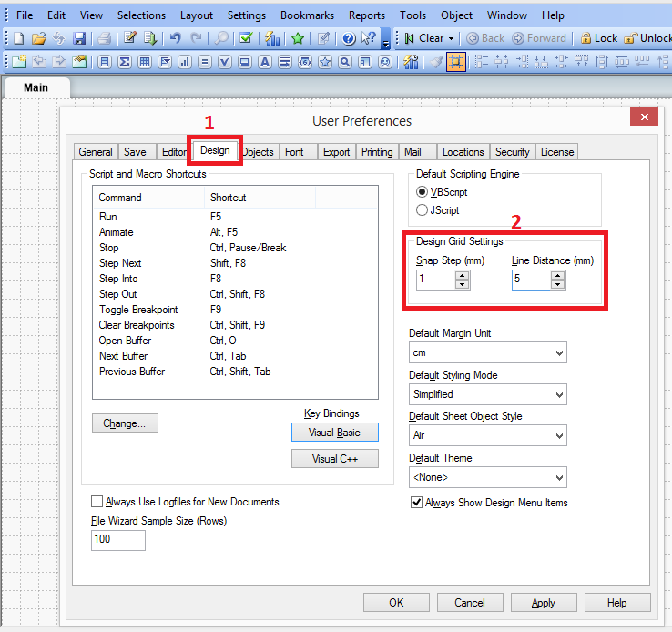Click the green star bookmark icon
The width and height of the screenshot is (672, 632).
298,38
